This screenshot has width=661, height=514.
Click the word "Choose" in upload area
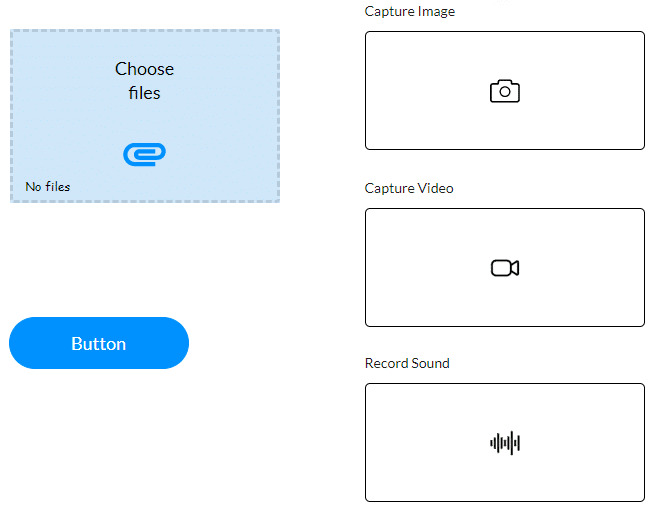point(144,69)
